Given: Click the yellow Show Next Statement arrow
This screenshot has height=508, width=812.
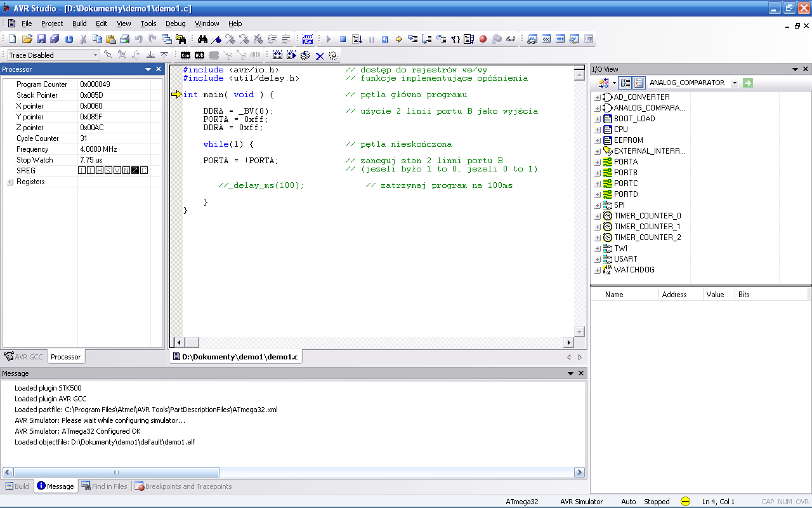Looking at the screenshot, I should [x=399, y=39].
